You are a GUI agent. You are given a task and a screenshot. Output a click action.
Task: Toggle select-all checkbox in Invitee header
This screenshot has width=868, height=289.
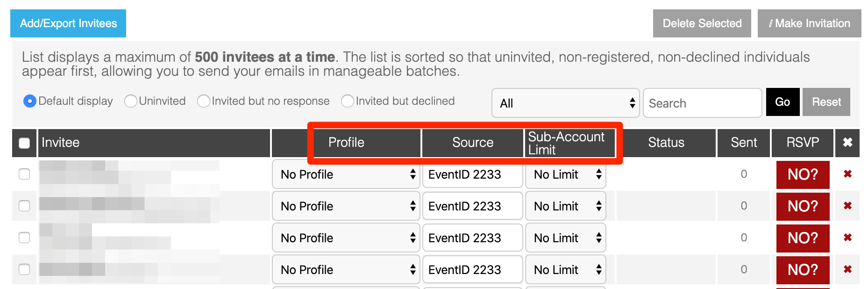point(24,143)
